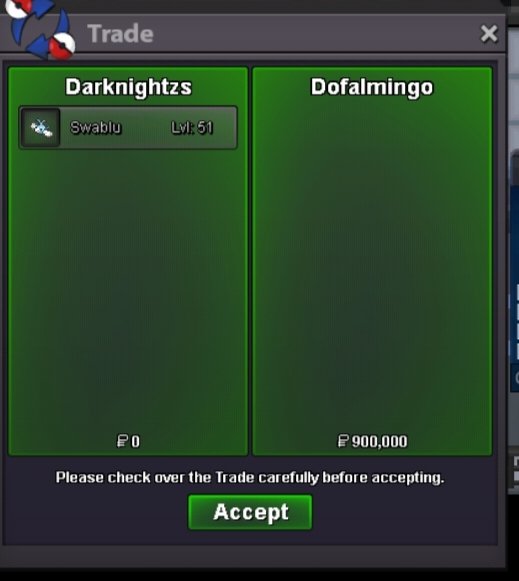The height and width of the screenshot is (581, 519).
Task: Click the Swablu sprite icon
Action: point(41,127)
